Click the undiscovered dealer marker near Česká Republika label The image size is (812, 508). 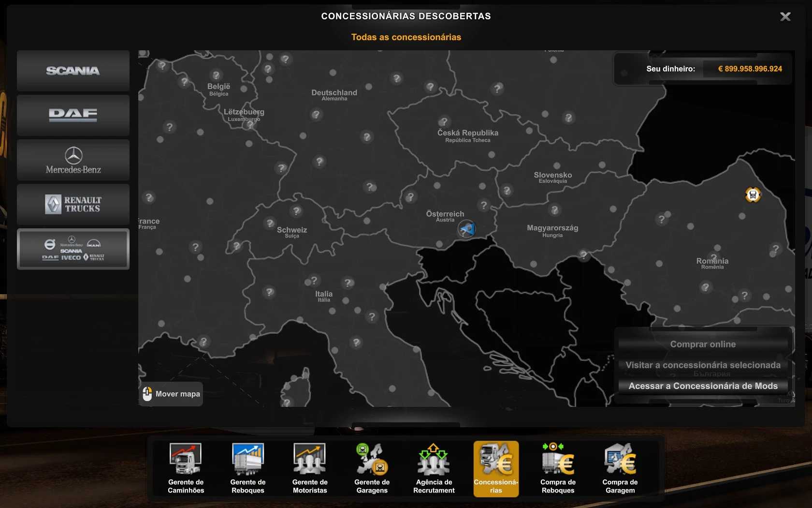tap(444, 121)
